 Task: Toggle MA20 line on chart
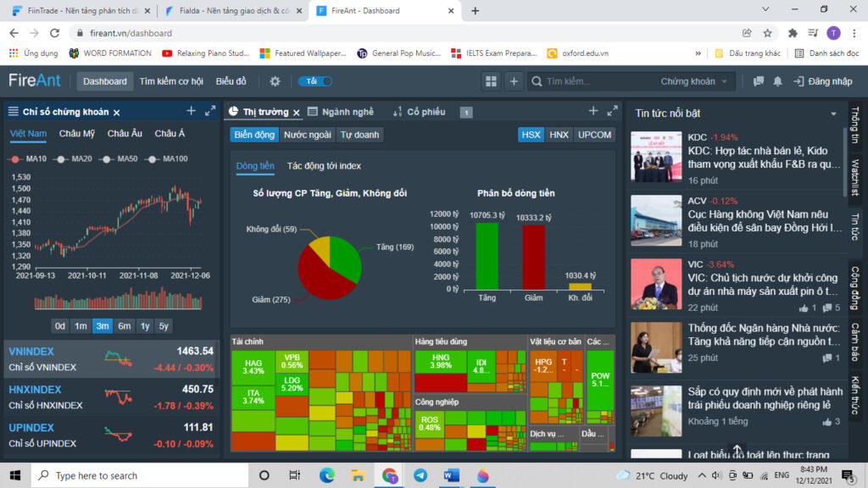74,158
